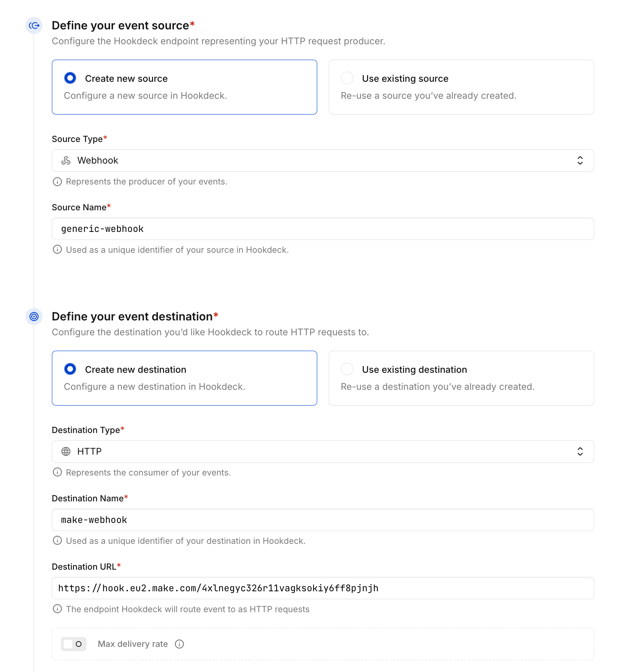Expand the Destination Type HTTP dropdown

[322, 451]
